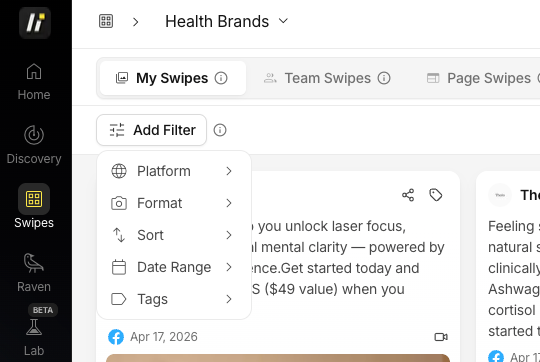Switch to the Team Swipes tab
The height and width of the screenshot is (362, 540).
coord(327,78)
